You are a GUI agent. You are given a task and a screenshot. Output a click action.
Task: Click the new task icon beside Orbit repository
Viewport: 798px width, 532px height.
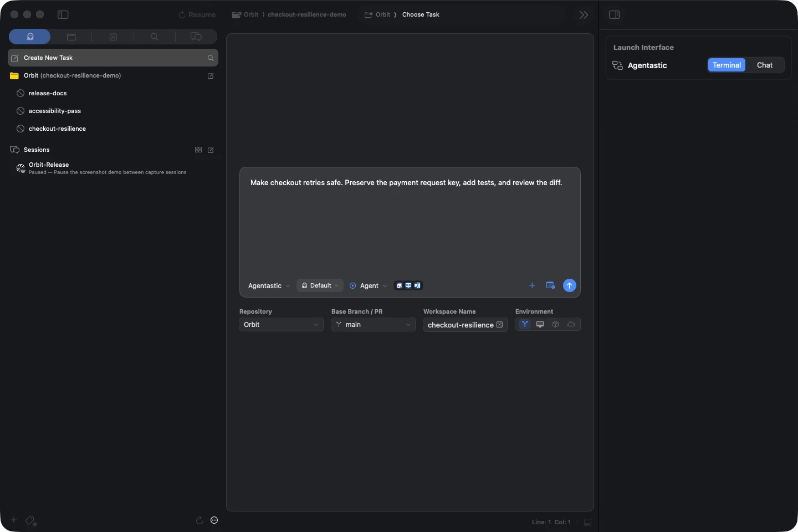pos(211,76)
